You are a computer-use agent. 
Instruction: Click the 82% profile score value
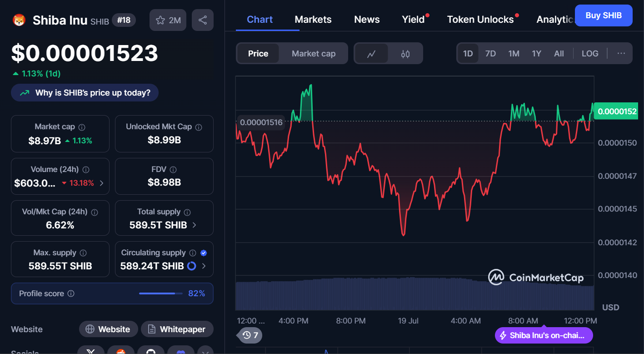pos(196,294)
